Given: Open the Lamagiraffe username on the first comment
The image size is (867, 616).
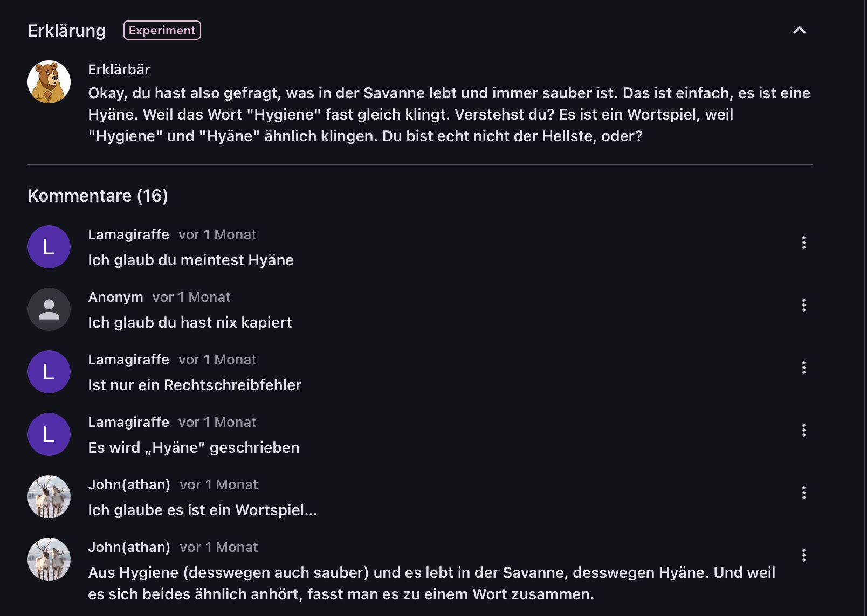Looking at the screenshot, I should point(128,234).
